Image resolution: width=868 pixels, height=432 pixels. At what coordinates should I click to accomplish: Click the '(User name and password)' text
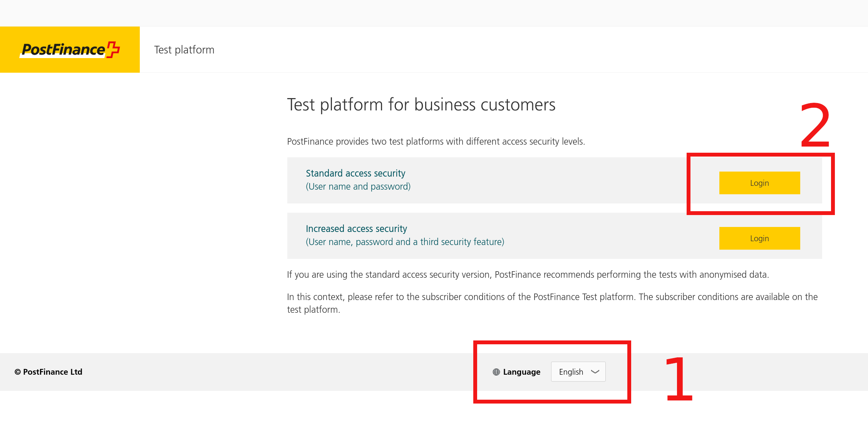tap(358, 187)
